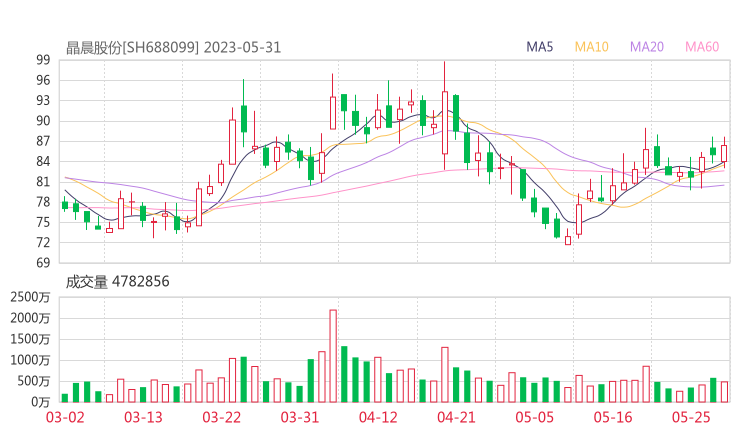The image size is (740, 440).
Task: Click the first green candlestick at 03-02
Action: point(65,205)
